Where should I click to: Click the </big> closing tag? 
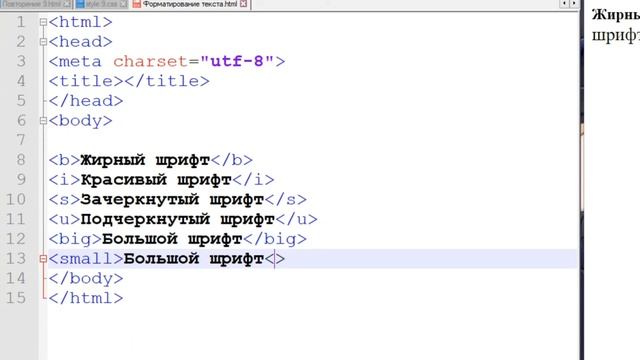point(275,239)
